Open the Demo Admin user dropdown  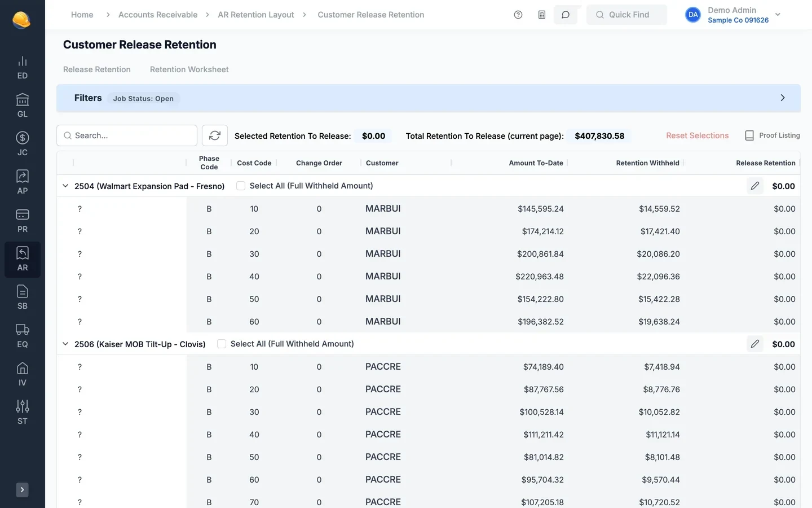pyautogui.click(x=733, y=15)
